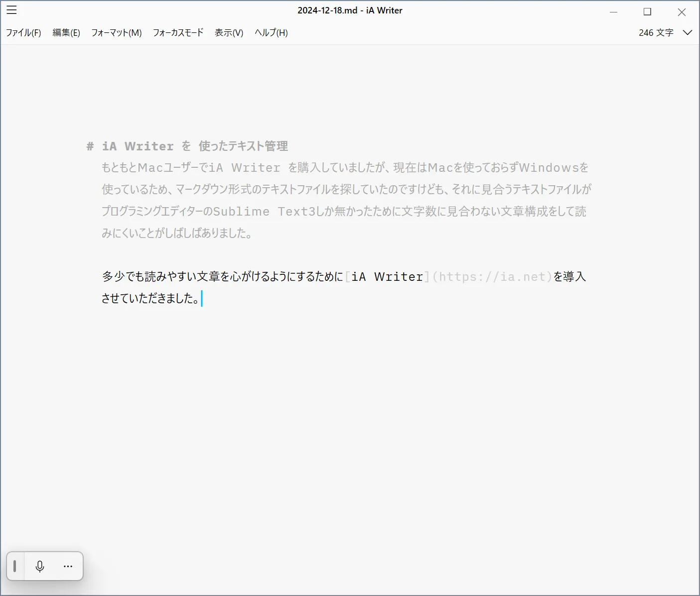Open the ヘルプ(H) menu
Screen dimensions: 700x596
[x=271, y=33]
